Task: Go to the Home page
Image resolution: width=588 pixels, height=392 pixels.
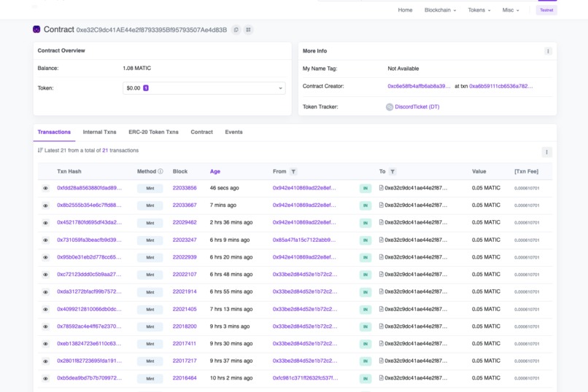Action: 405,10
